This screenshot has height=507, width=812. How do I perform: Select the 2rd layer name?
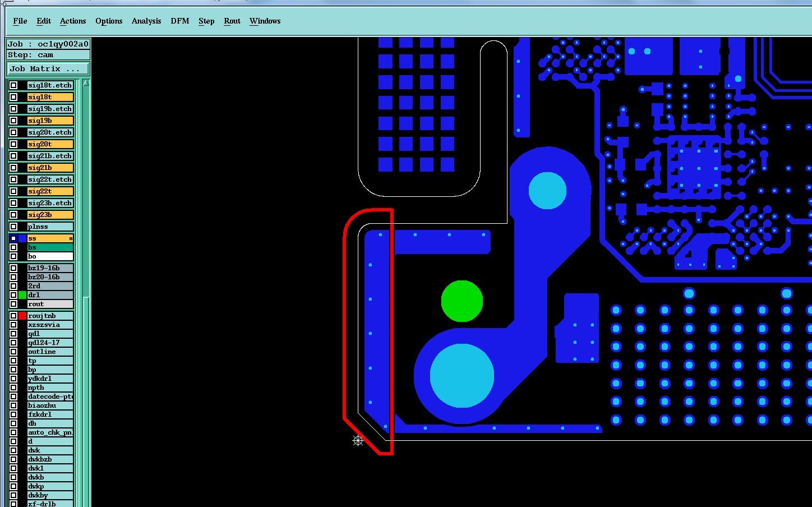(x=50, y=286)
